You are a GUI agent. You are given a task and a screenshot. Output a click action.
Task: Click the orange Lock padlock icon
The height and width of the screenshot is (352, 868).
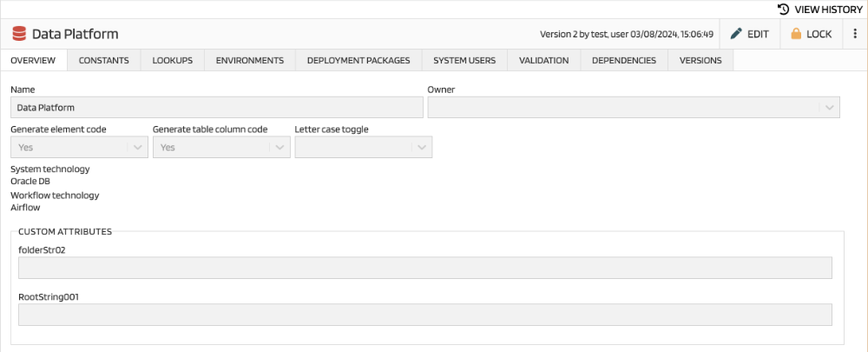796,34
